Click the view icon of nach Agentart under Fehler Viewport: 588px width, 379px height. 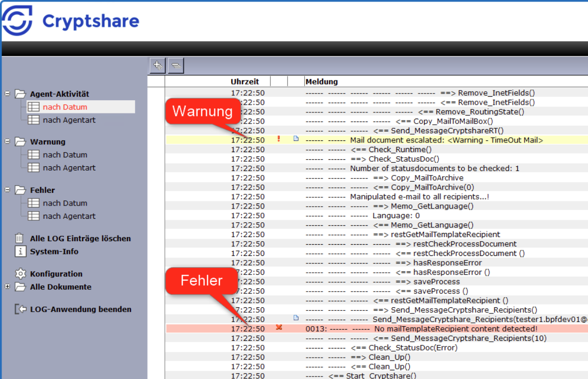pos(34,216)
